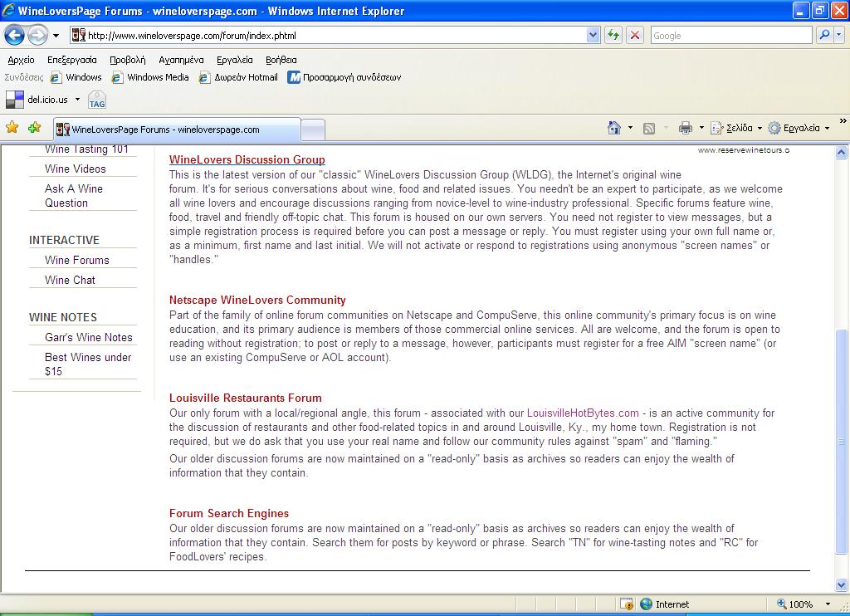Expand the Home button dropdown arrow
Screen dimensions: 850x616
click(630, 128)
